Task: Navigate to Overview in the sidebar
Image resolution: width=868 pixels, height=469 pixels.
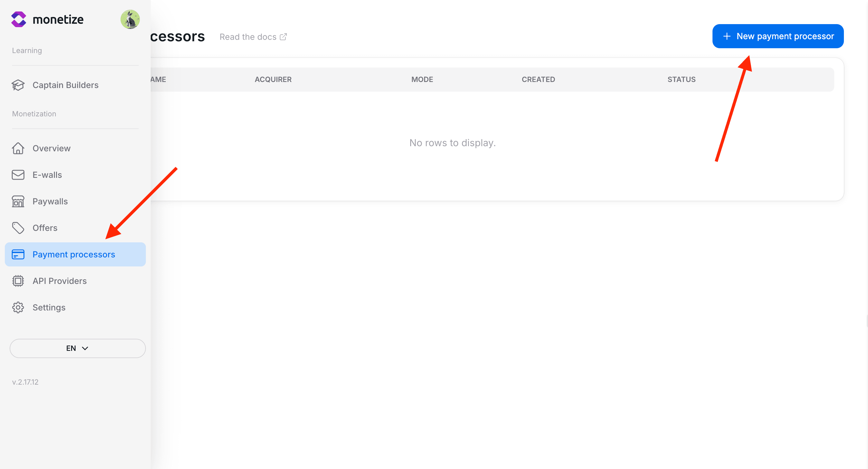Action: click(x=51, y=148)
